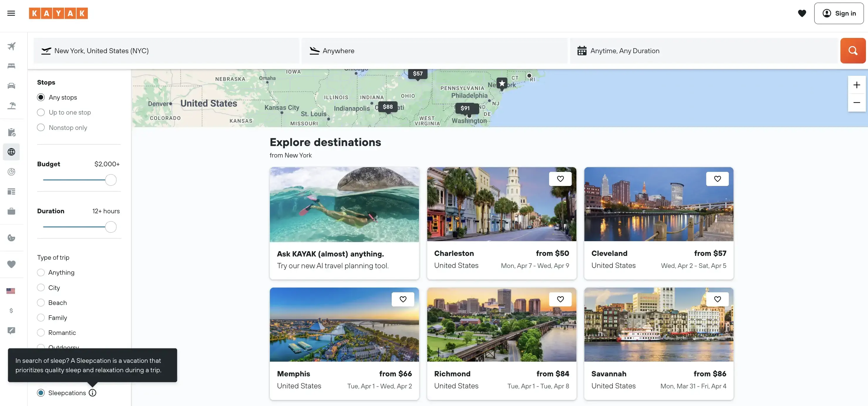The image size is (868, 406).
Task: Open the Anytime, Any Duration date picker
Action: click(704, 51)
